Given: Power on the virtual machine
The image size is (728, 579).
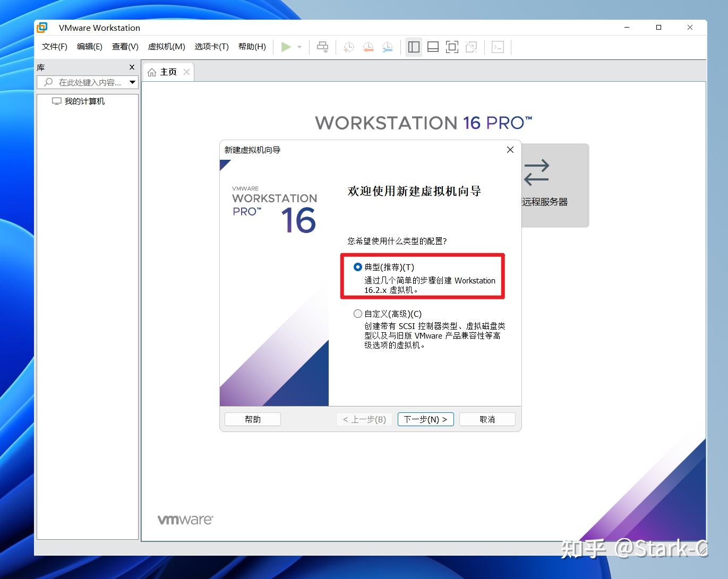Looking at the screenshot, I should click(285, 47).
